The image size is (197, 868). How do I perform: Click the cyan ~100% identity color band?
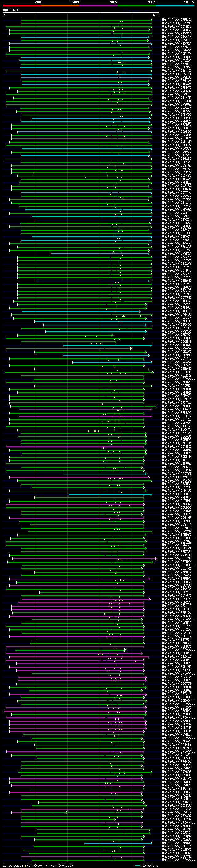(x=175, y=6)
